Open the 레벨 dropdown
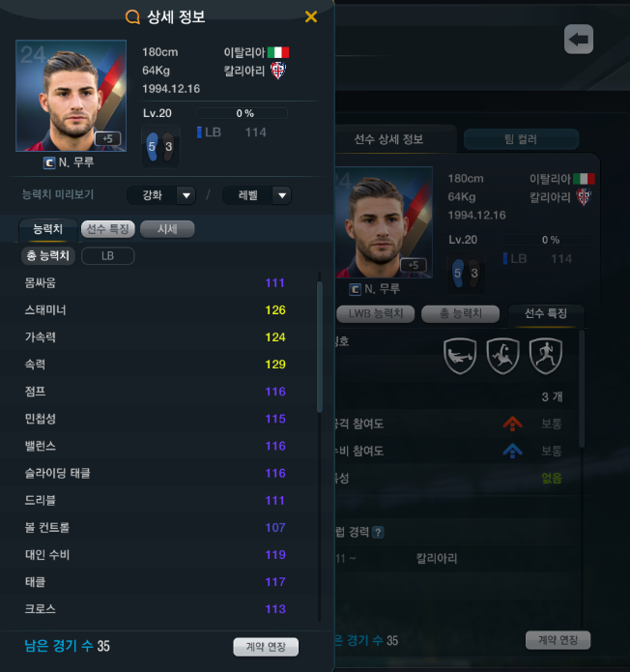 257,195
